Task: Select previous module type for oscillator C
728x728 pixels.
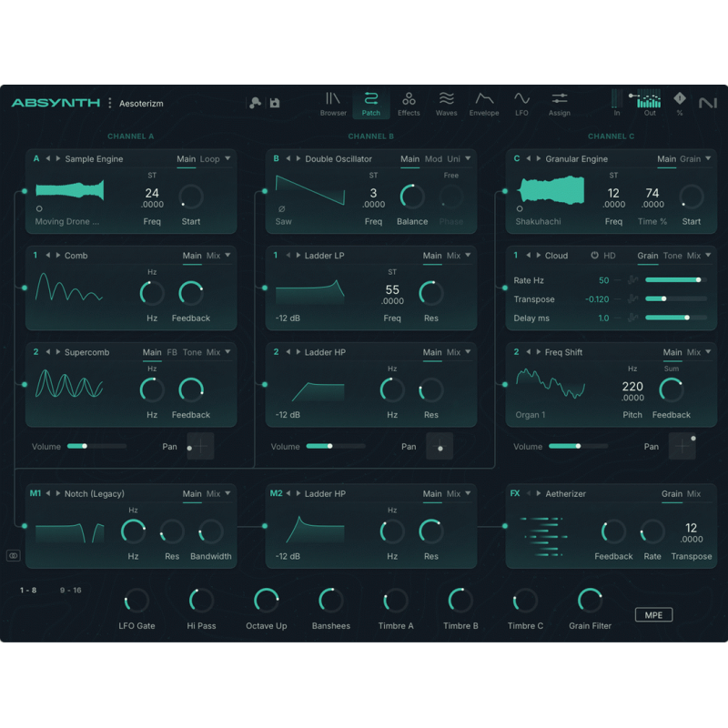Action: [529, 158]
